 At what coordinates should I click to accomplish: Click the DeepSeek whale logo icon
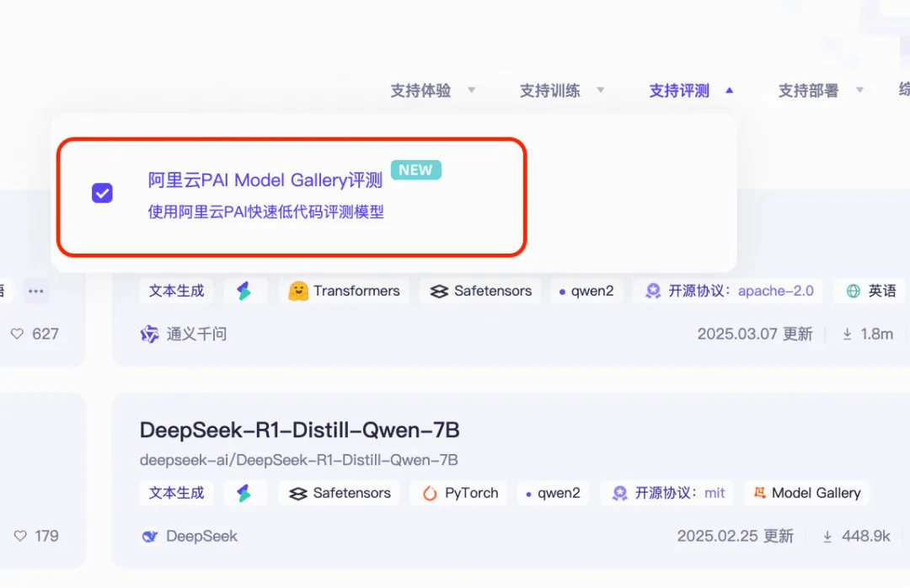click(x=150, y=537)
